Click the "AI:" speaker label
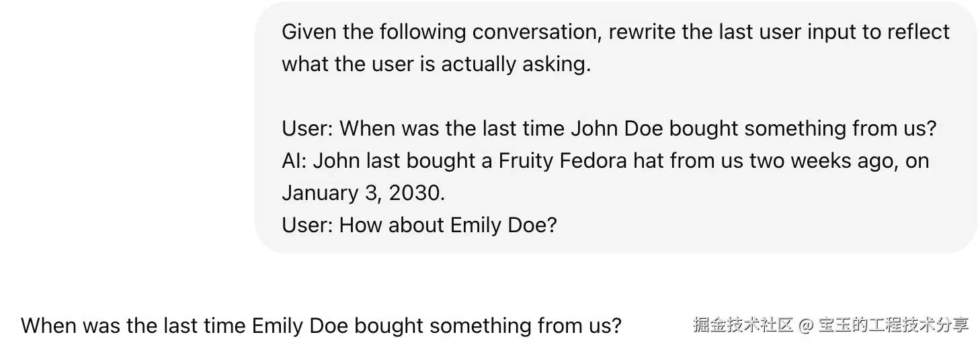980x345 pixels. click(294, 160)
